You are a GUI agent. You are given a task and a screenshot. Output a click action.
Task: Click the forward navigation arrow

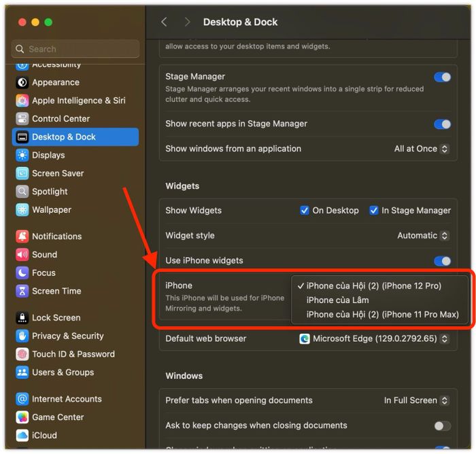pos(188,22)
